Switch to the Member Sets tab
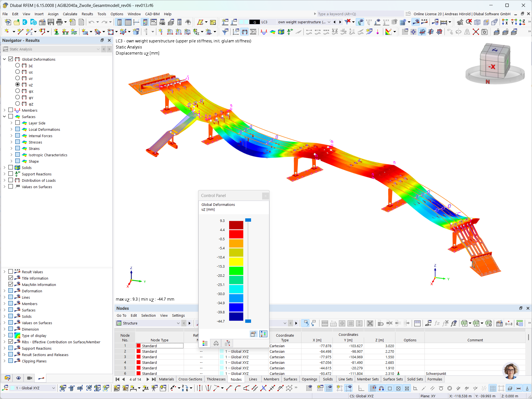532x399 pixels. point(368,379)
